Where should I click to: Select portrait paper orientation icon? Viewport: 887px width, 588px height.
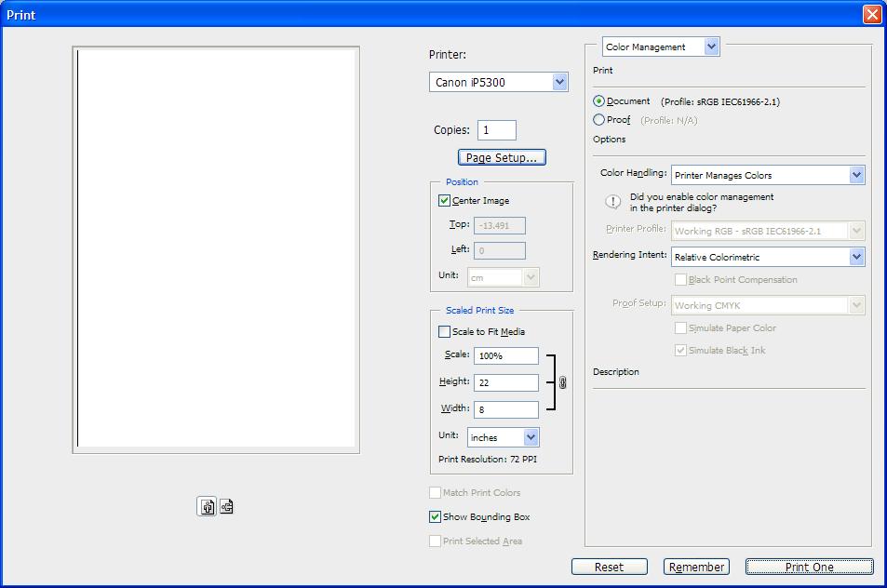[207, 506]
